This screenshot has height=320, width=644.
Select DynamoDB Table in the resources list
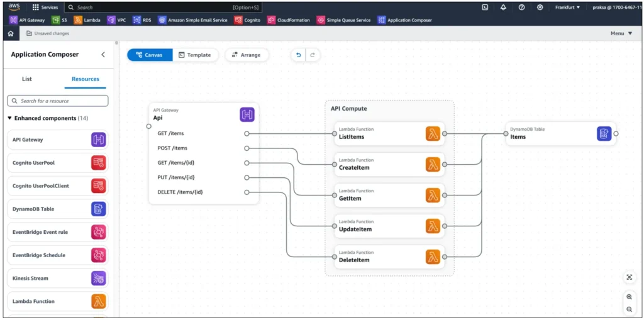pos(57,209)
